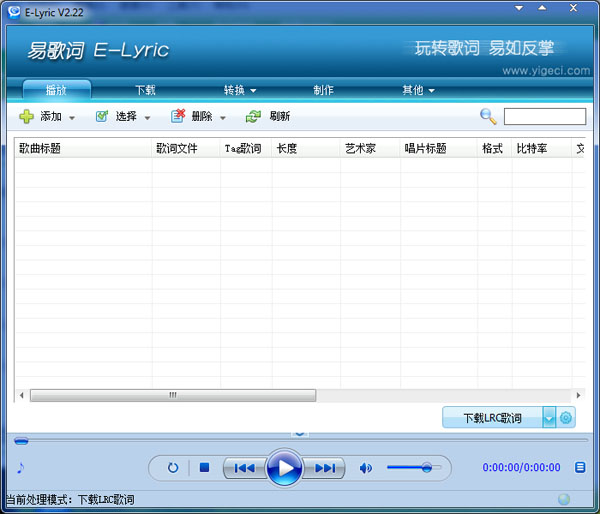Skip to the previous track
Viewport: 600px width, 514px height.
coord(245,468)
